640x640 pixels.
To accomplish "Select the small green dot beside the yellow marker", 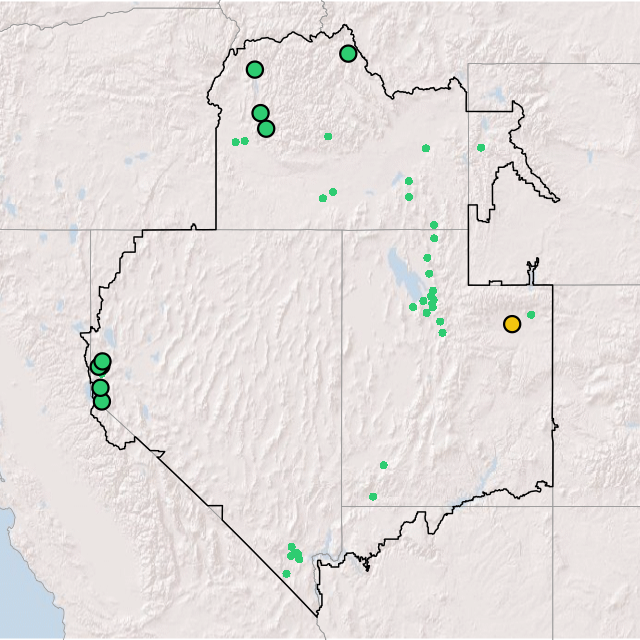I will pyautogui.click(x=531, y=315).
